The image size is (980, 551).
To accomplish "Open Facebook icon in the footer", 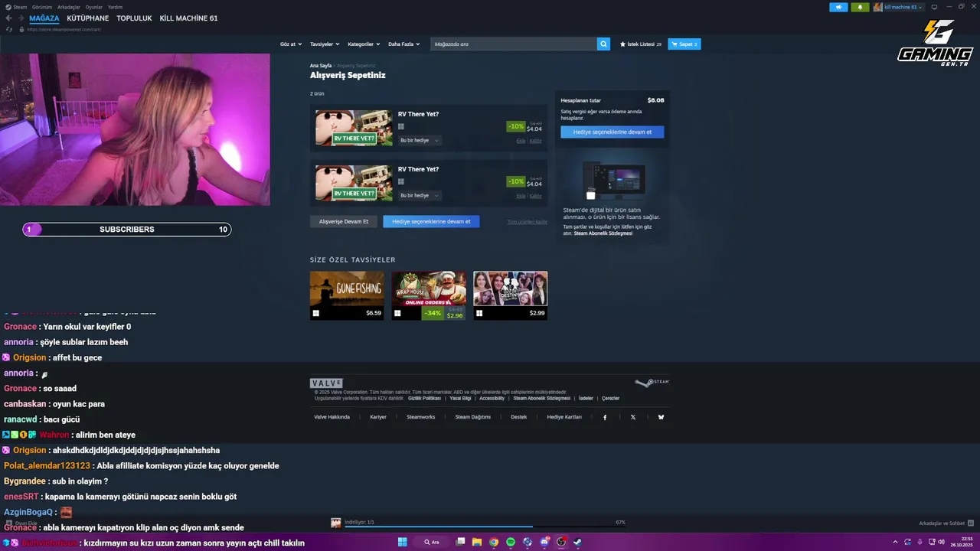I will coord(605,417).
